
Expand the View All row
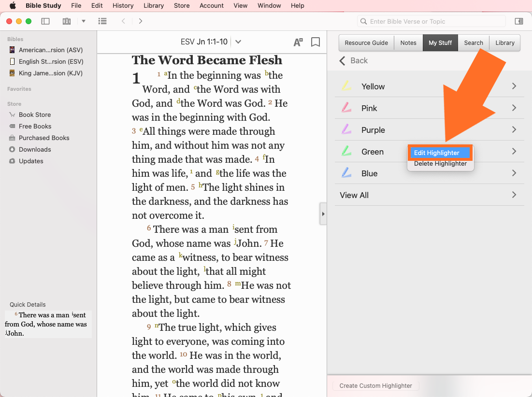pyautogui.click(x=514, y=195)
